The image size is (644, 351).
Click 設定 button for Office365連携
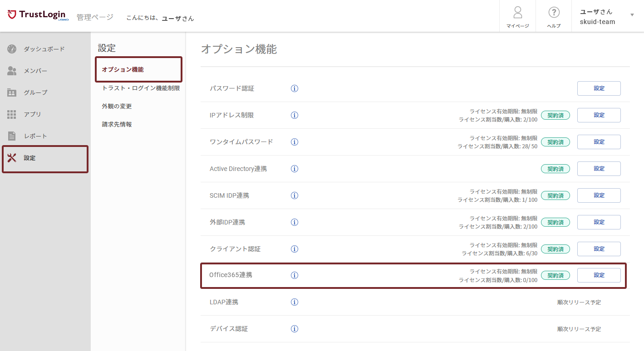click(599, 275)
